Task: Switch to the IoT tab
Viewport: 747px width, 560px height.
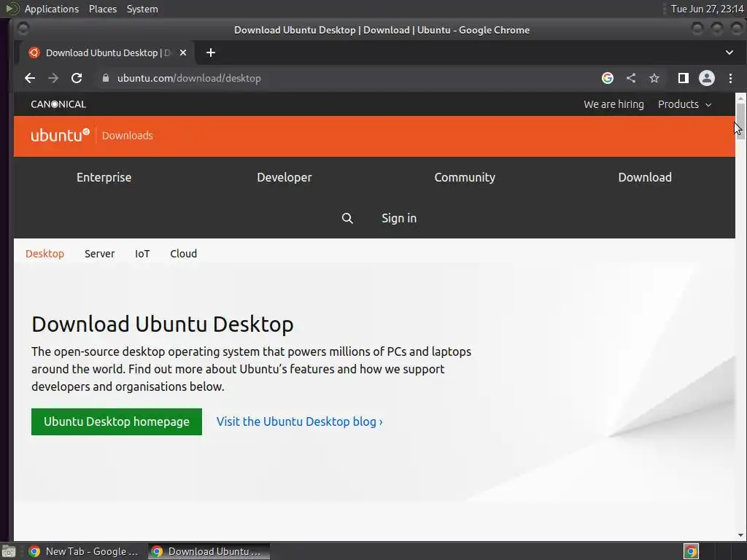Action: 142,254
